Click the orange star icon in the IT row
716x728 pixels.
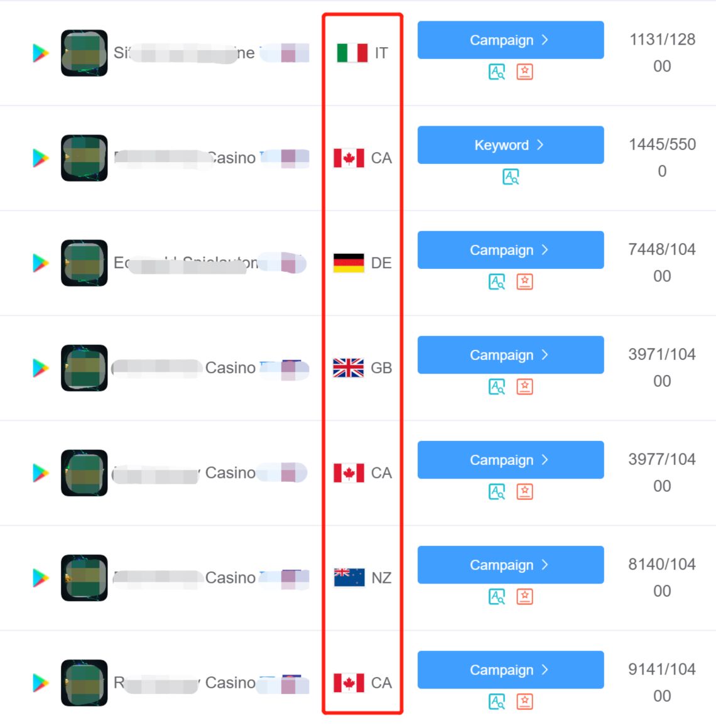(x=524, y=72)
